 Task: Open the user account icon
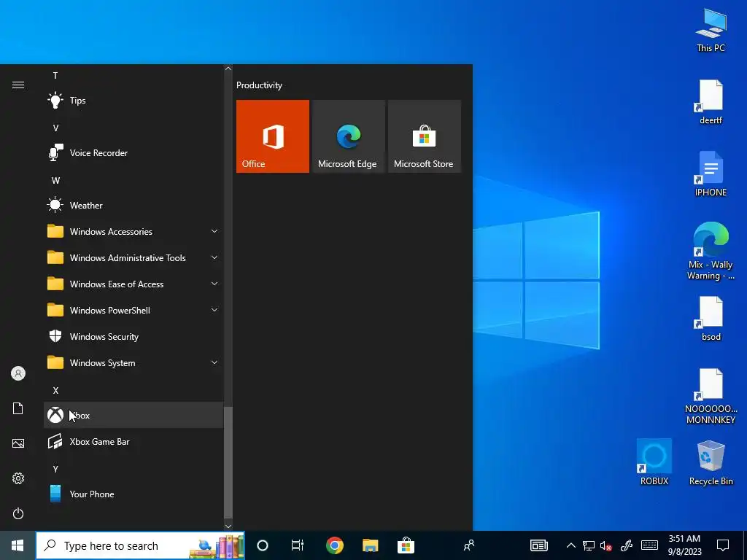[x=18, y=373]
